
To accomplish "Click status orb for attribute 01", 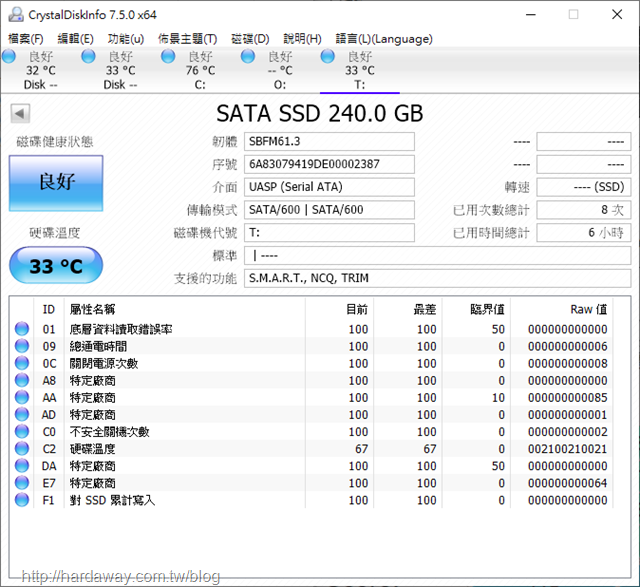I will [x=22, y=329].
